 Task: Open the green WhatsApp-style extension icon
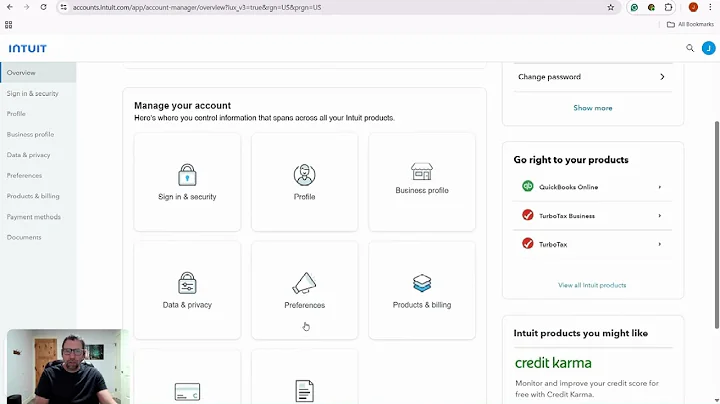coord(634,7)
